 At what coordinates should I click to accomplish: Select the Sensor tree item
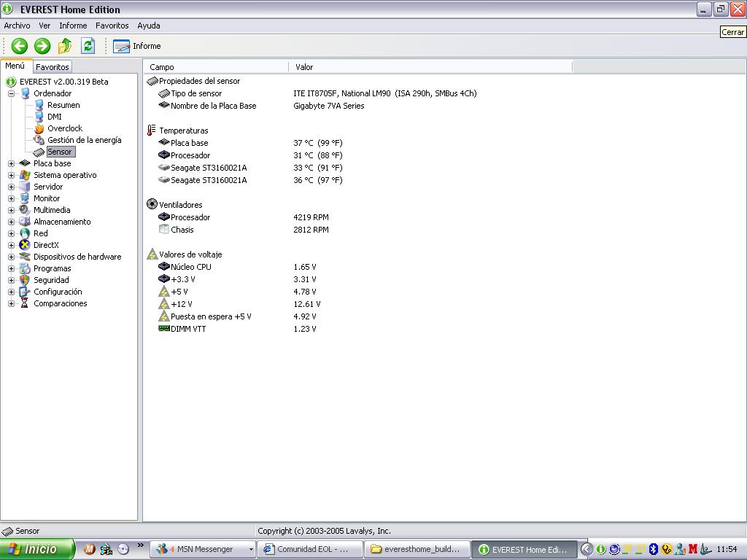click(x=60, y=152)
